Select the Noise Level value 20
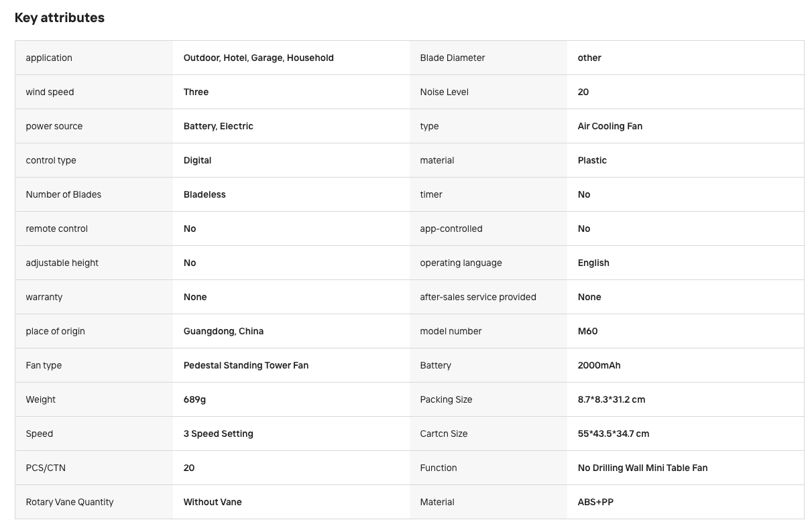812x530 pixels. point(583,92)
